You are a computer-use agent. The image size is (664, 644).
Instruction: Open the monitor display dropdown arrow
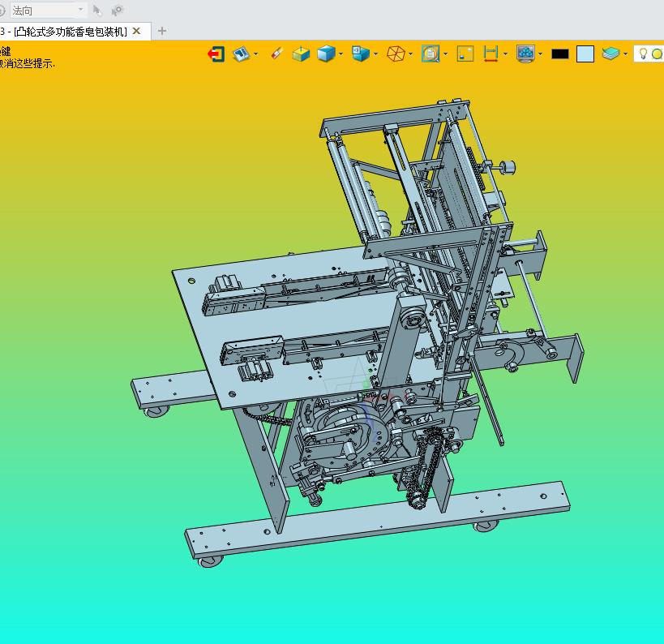click(540, 54)
